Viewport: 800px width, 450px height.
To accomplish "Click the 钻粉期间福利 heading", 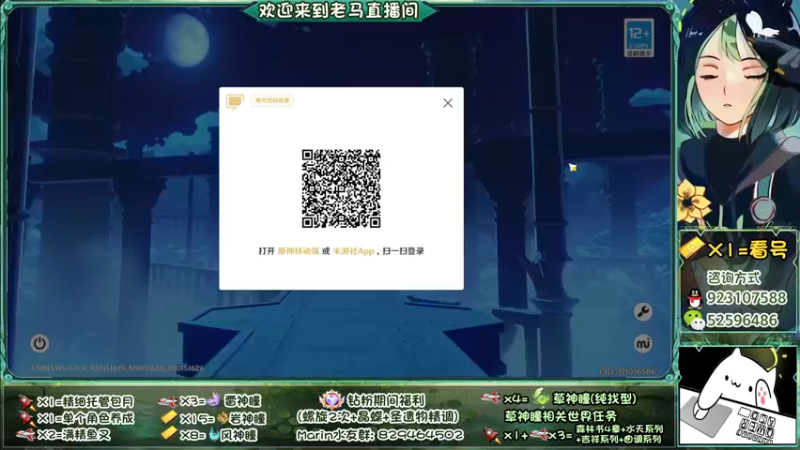I will pos(386,401).
